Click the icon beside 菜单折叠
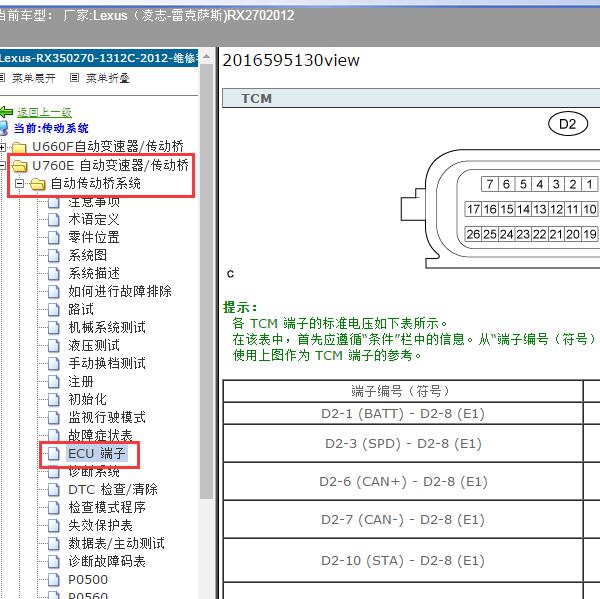Image resolution: width=600 pixels, height=599 pixels. 75,78
